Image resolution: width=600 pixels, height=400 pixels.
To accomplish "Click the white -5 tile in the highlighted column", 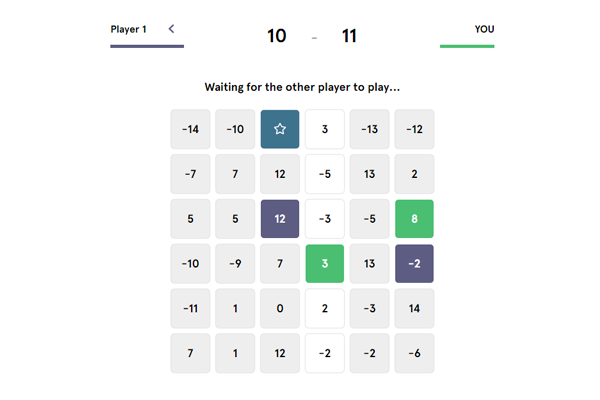I will [324, 174].
